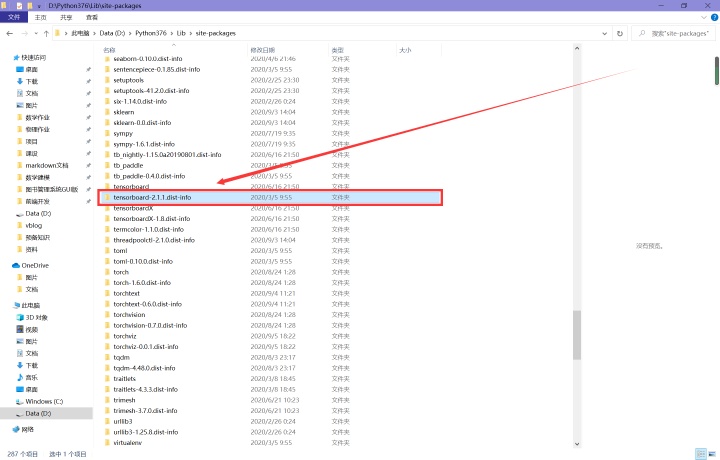Sort by the 修改日期 column header

pos(263,50)
